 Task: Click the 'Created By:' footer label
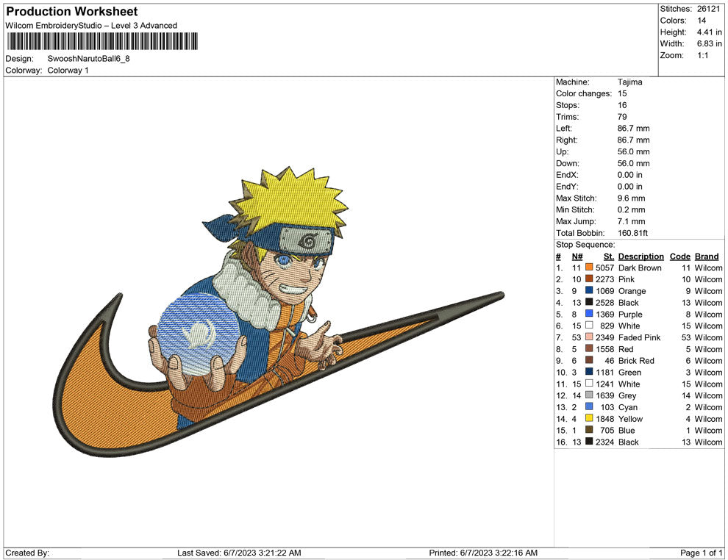tap(27, 553)
